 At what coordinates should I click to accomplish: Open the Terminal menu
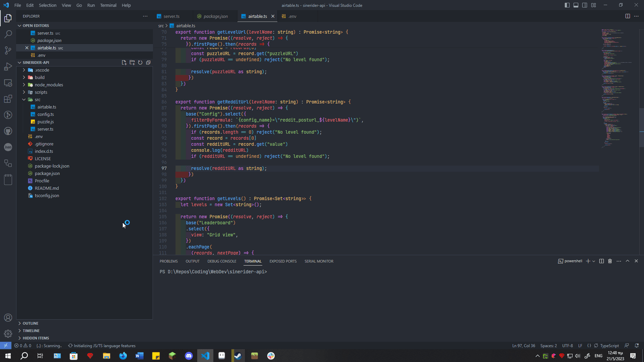108,5
